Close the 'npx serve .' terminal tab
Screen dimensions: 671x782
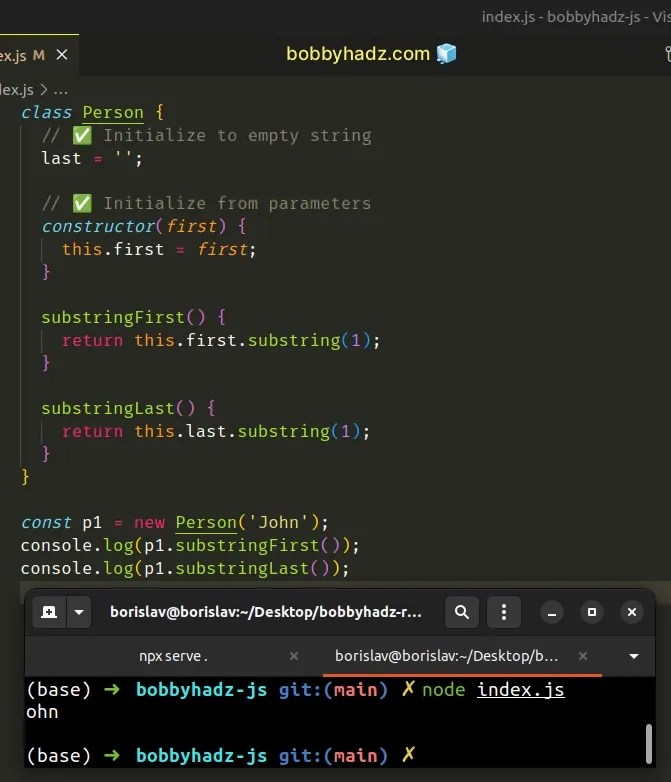(294, 656)
